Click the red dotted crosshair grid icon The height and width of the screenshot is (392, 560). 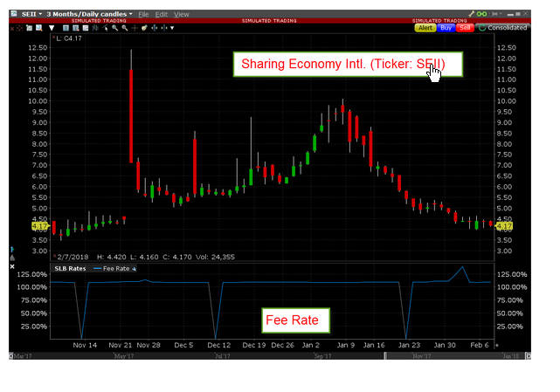pyautogui.click(x=19, y=28)
